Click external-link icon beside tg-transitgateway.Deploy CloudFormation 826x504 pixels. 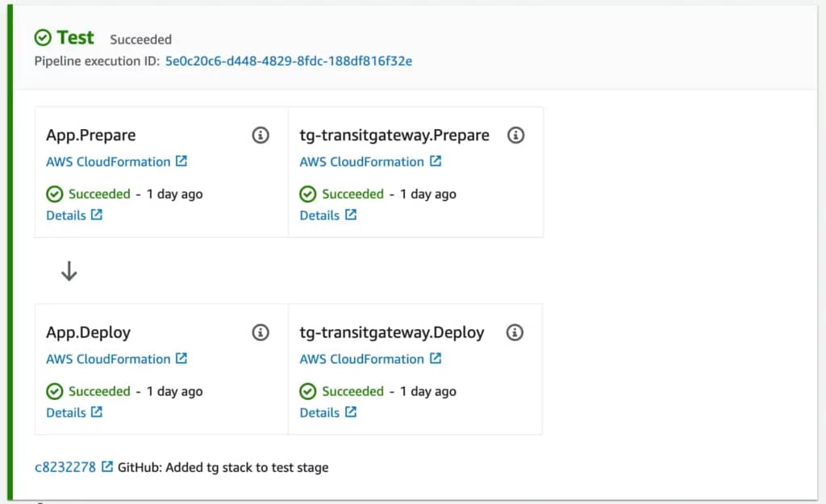pos(435,359)
